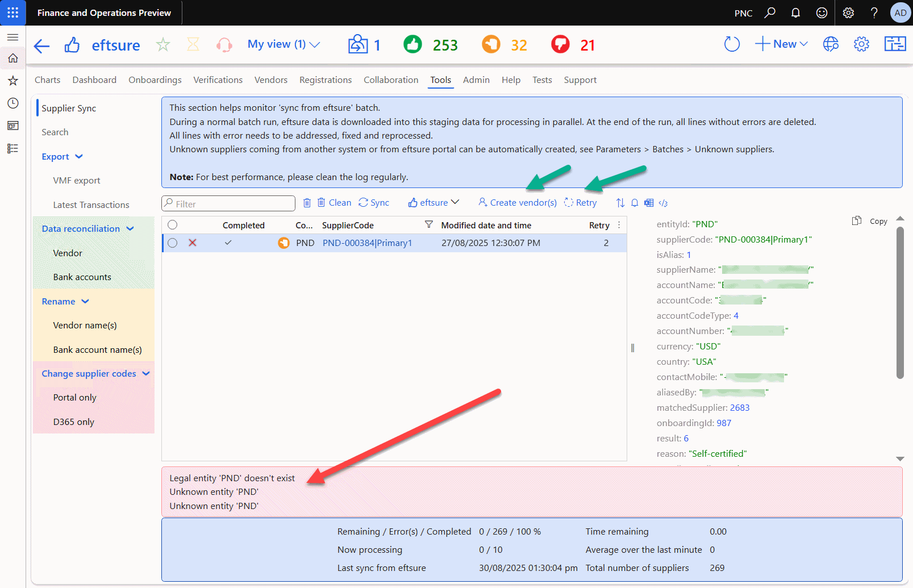Click the headset support icon
Viewport: 913px width, 588px height.
coord(224,45)
